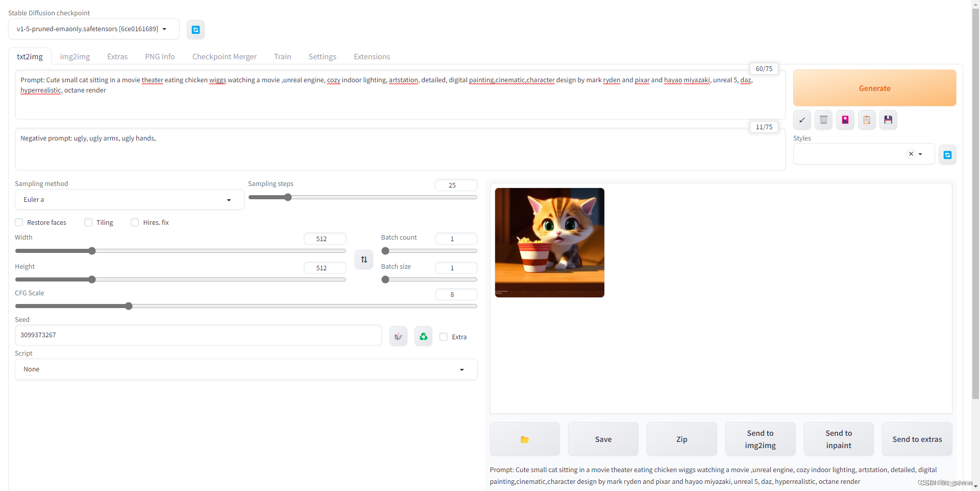The width and height of the screenshot is (980, 491).
Task: Click the page vertical scrollbar
Action: tap(975, 204)
